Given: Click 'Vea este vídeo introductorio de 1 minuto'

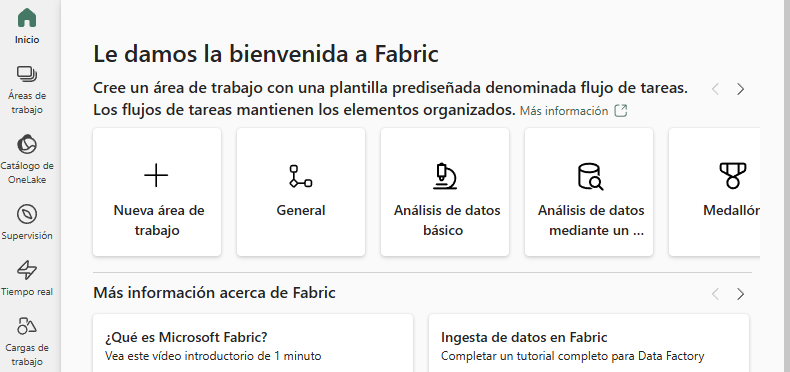Looking at the screenshot, I should pyautogui.click(x=213, y=356).
